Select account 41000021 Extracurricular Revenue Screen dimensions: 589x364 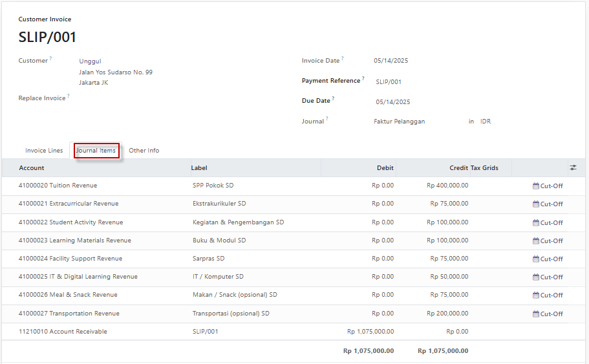pyautogui.click(x=69, y=203)
